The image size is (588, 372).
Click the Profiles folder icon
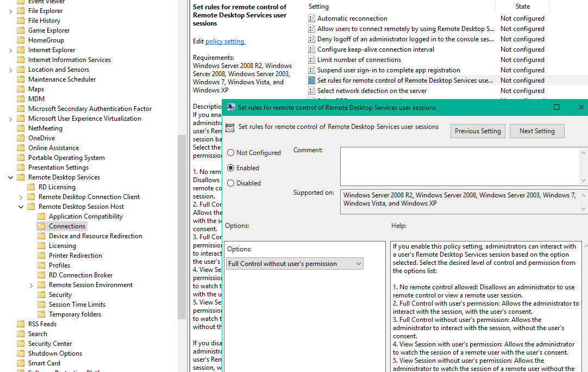[x=42, y=265]
